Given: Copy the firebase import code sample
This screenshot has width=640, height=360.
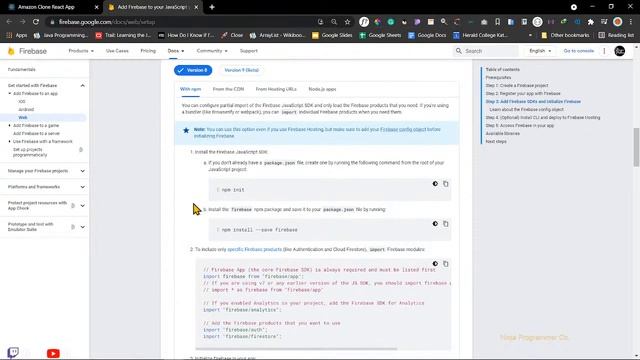Looking at the screenshot, I should tap(446, 264).
